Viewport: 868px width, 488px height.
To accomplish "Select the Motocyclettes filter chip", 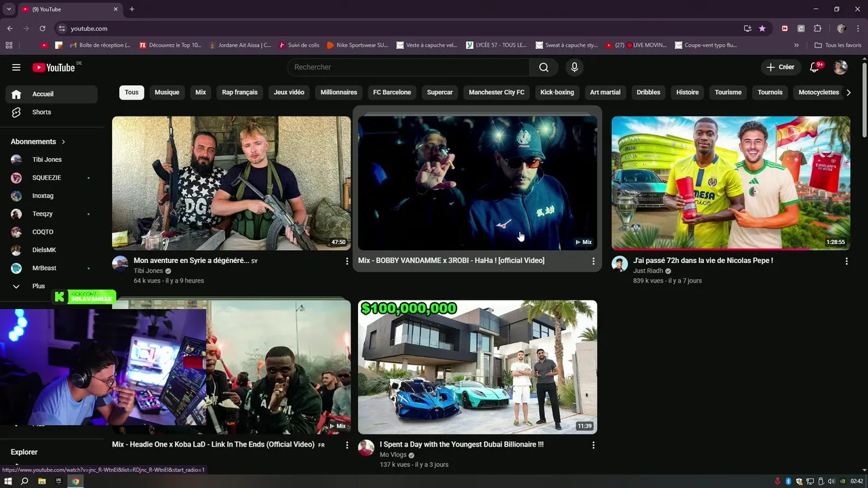I will 818,92.
